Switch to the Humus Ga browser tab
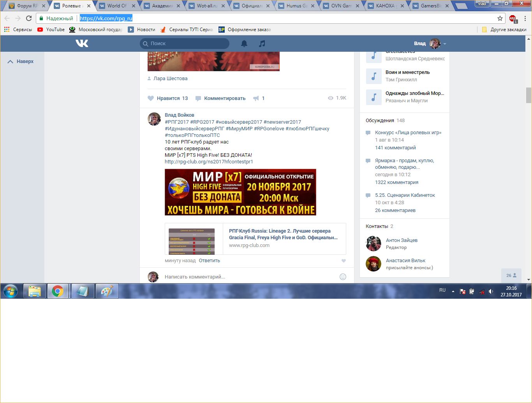This screenshot has width=532, height=403. click(296, 6)
